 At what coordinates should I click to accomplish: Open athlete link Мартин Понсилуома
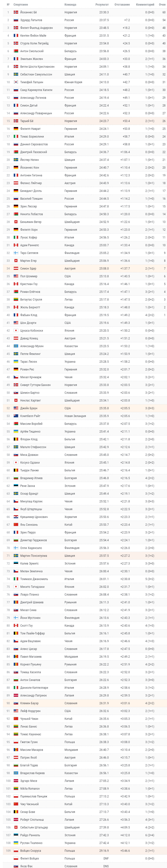34,556
